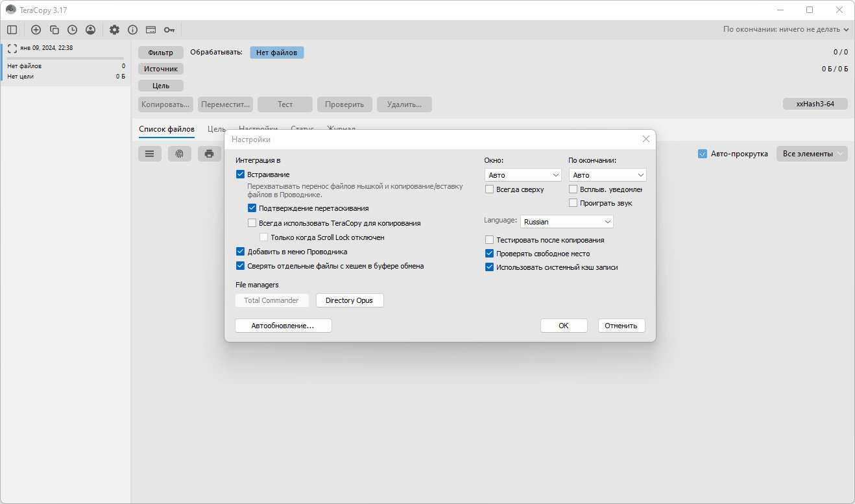Image resolution: width=855 pixels, height=504 pixels.
Task: Click the Настройки dialog title
Action: [251, 139]
